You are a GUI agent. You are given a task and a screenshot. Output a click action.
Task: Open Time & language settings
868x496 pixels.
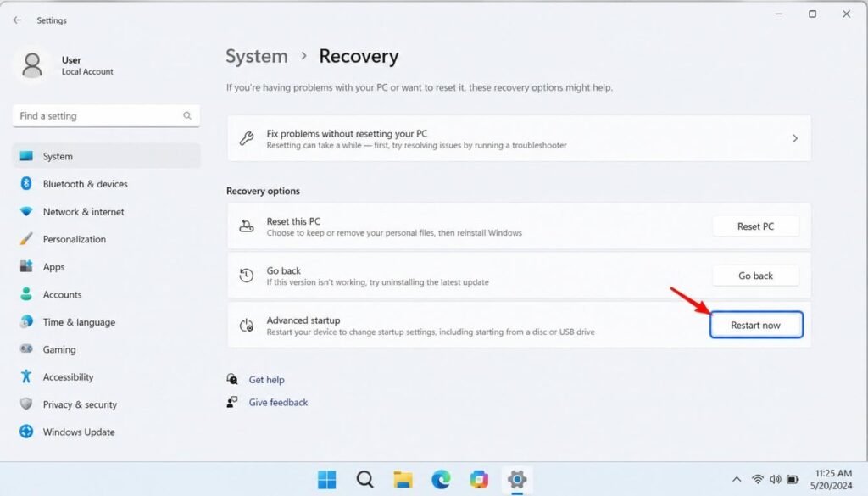[x=106, y=322]
